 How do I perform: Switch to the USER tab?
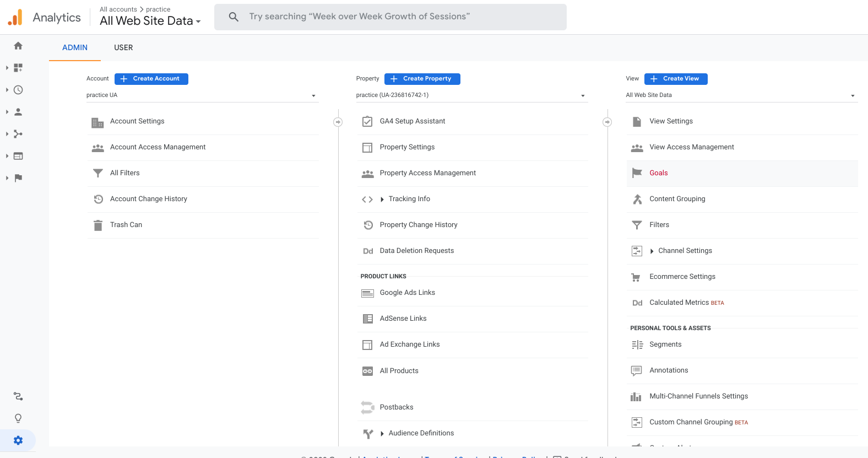(123, 47)
